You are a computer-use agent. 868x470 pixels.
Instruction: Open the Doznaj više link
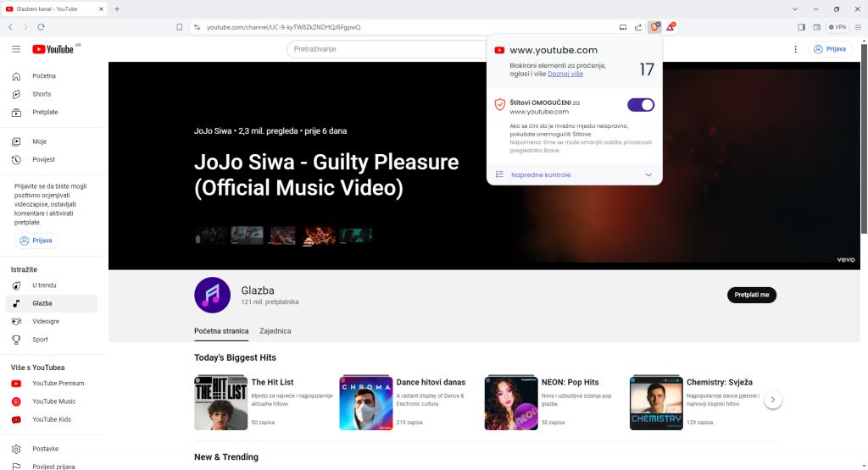click(x=565, y=74)
